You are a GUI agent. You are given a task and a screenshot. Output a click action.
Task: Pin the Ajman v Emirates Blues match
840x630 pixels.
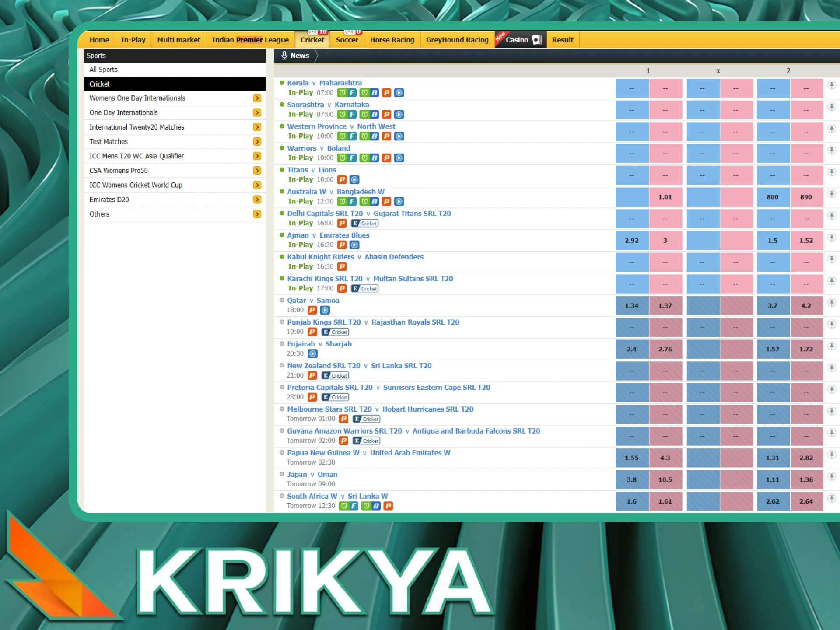832,237
